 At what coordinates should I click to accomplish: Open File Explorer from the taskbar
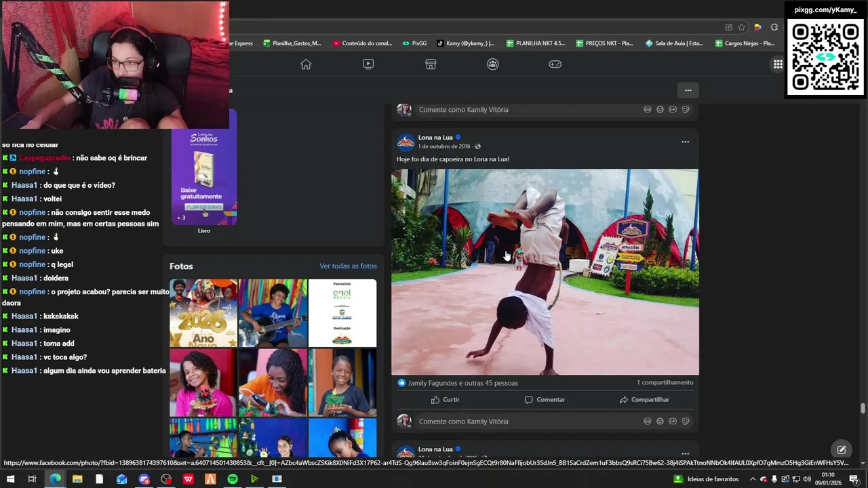pyautogui.click(x=77, y=479)
